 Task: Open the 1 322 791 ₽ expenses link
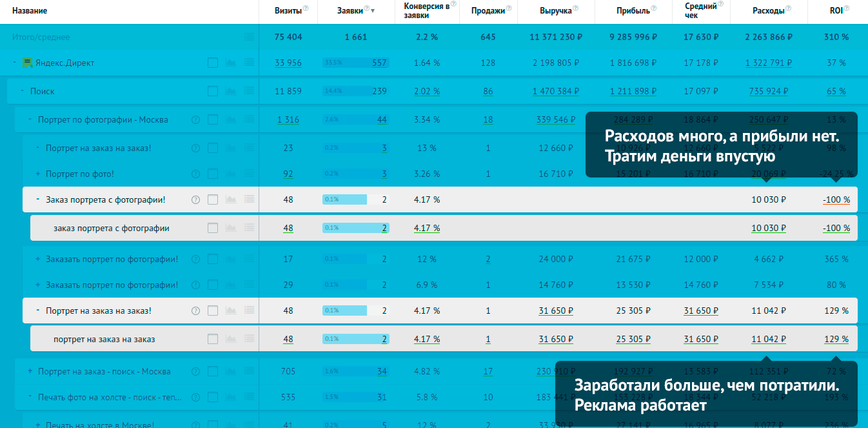click(x=769, y=63)
